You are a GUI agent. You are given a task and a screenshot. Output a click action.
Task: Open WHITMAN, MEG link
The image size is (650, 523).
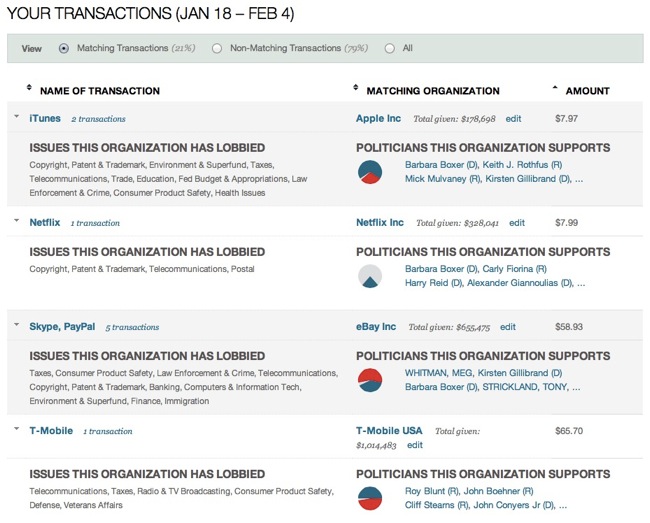(439, 373)
